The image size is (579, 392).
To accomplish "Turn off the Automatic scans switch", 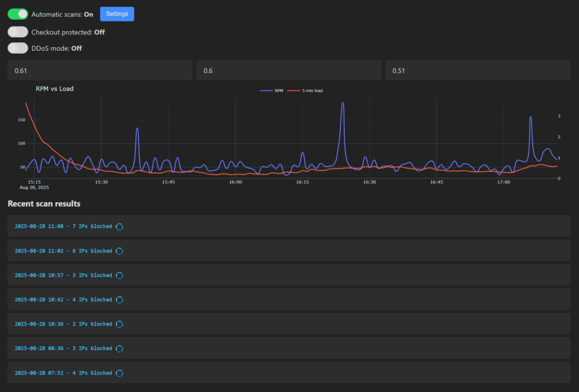I will click(x=18, y=14).
